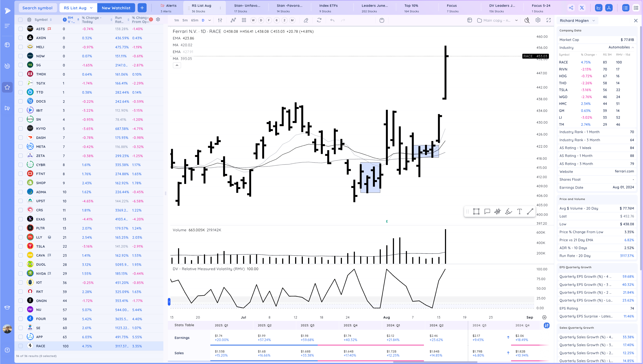643x364 pixels.
Task: Open the RS List Aug dropdown
Action: 78,8
